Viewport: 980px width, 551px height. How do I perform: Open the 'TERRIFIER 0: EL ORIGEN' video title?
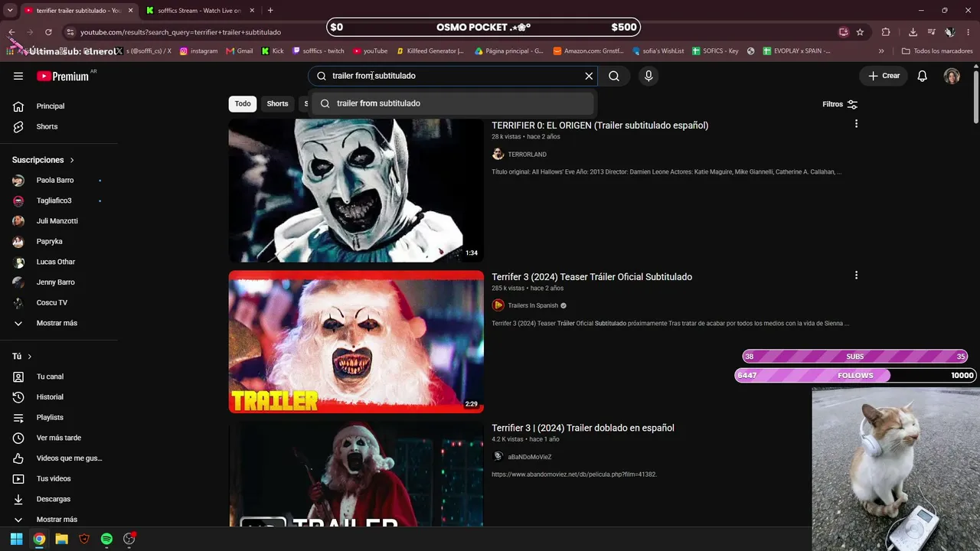(599, 126)
